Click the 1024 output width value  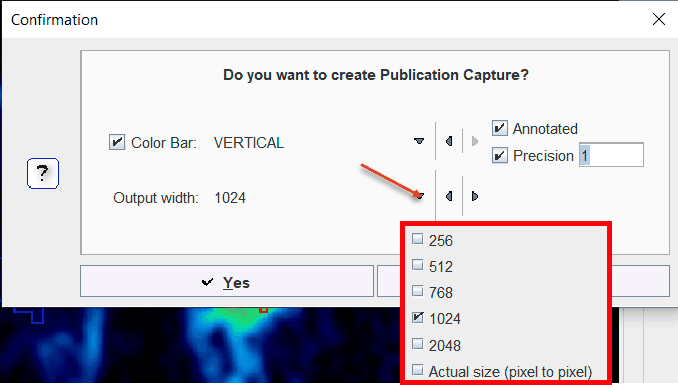[x=230, y=198]
